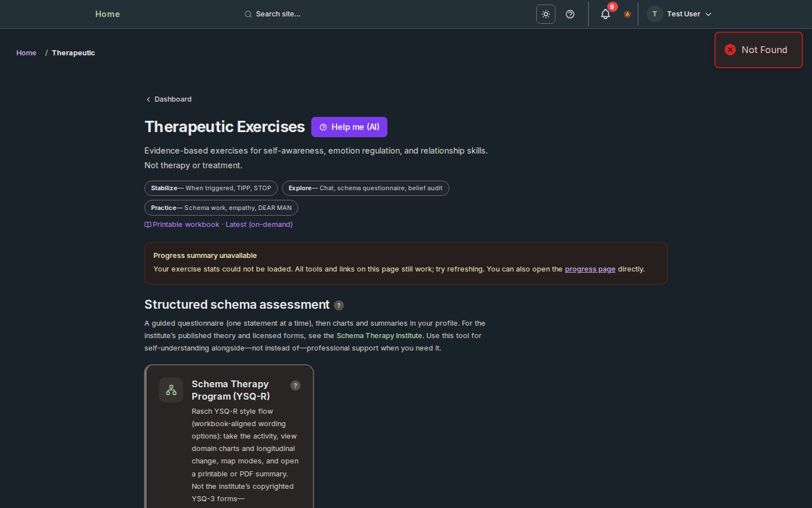Open help for Structured schema assessment heading

coord(338,305)
